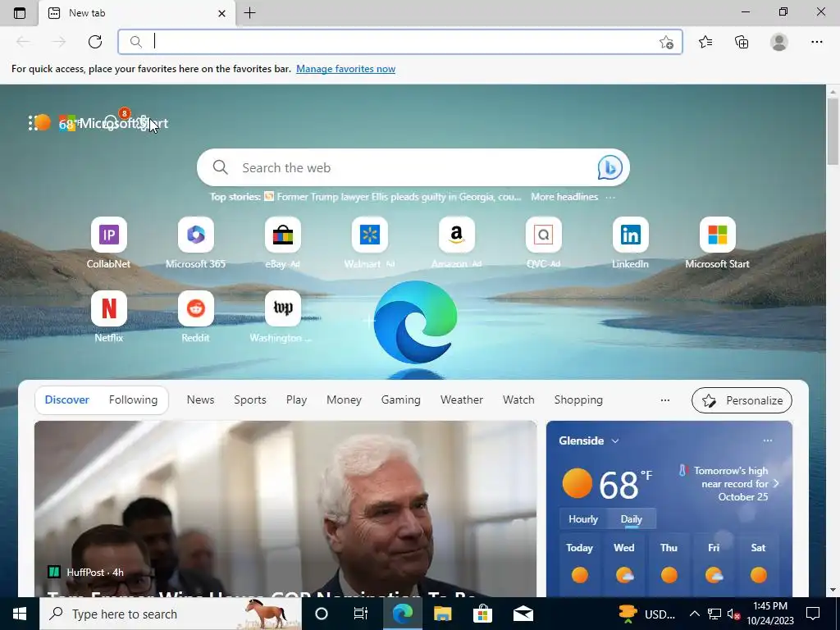Click the Personalize button
840x630 pixels.
(x=742, y=400)
